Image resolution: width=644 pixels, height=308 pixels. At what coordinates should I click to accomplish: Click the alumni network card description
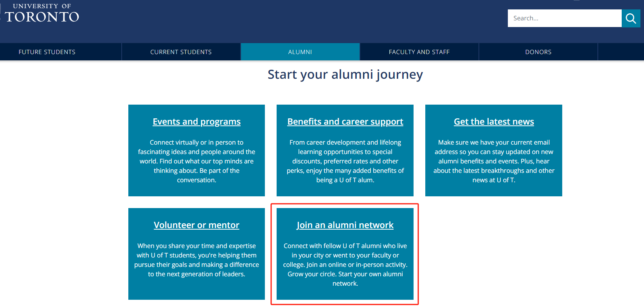coord(345,265)
